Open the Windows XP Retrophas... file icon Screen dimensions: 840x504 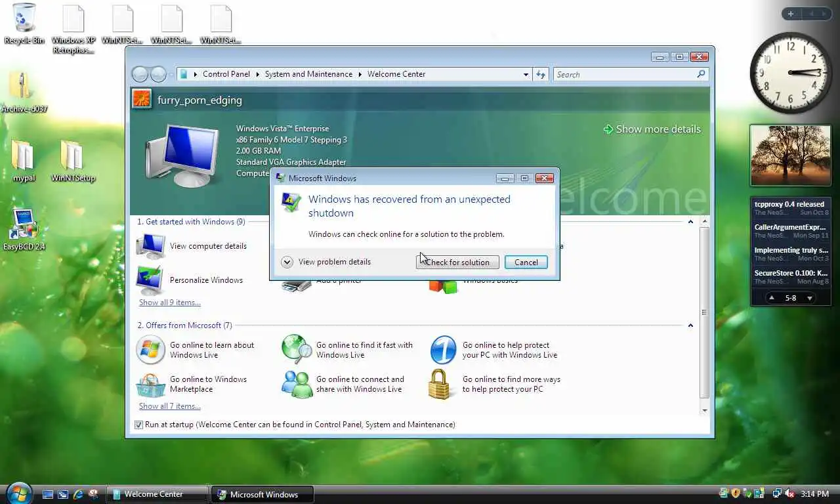pos(73,29)
